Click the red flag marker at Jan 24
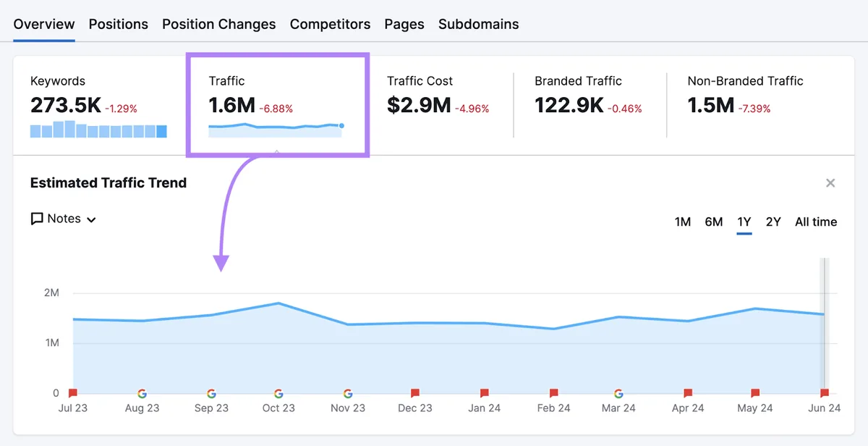 [x=485, y=393]
